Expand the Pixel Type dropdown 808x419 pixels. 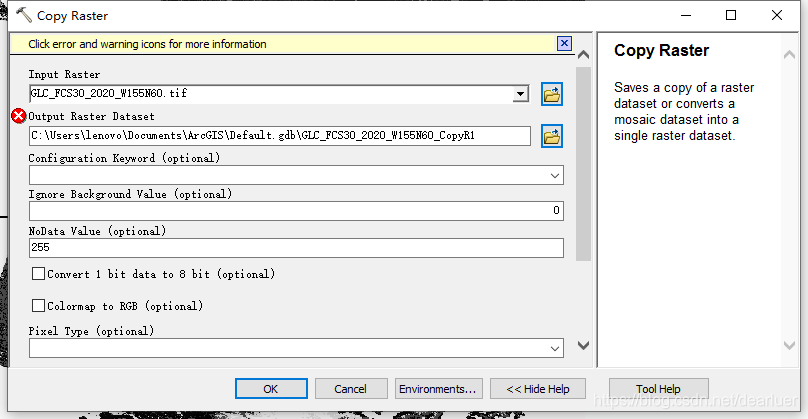554,348
